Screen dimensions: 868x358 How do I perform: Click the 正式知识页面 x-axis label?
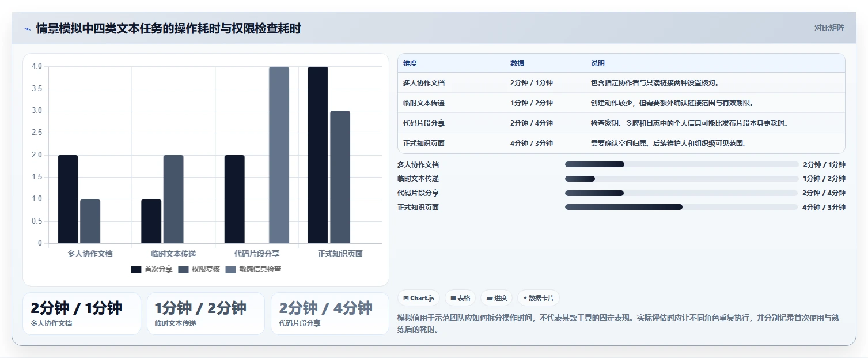click(340, 254)
